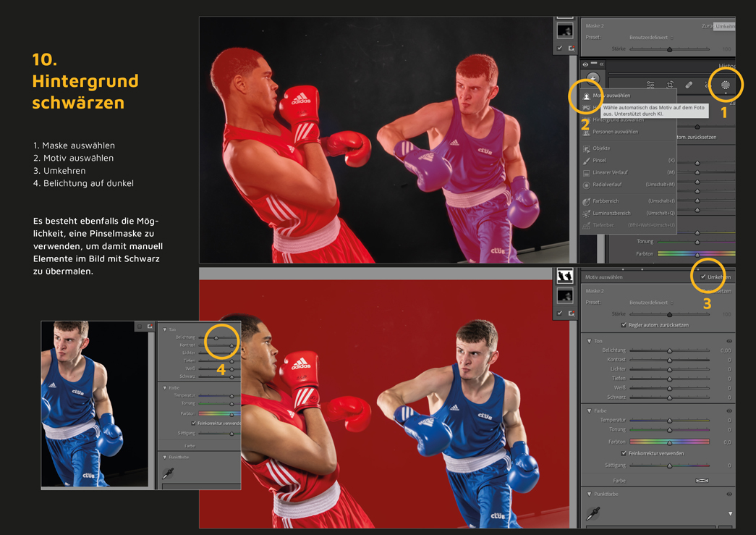Open the Edit sliders tool in top toolbar
The image size is (756, 535).
tap(650, 85)
